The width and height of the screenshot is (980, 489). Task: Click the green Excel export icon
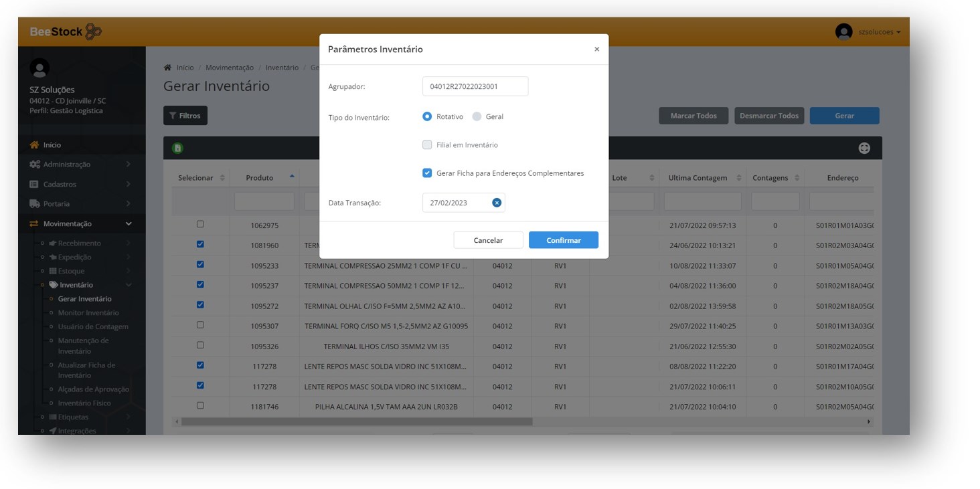pos(178,149)
